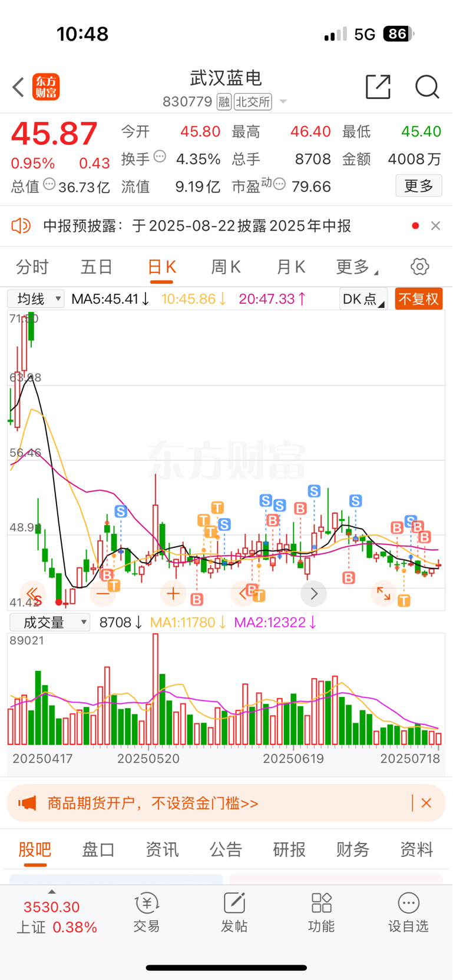Open 更多 quote details button
Image resolution: width=453 pixels, height=980 pixels.
click(419, 186)
